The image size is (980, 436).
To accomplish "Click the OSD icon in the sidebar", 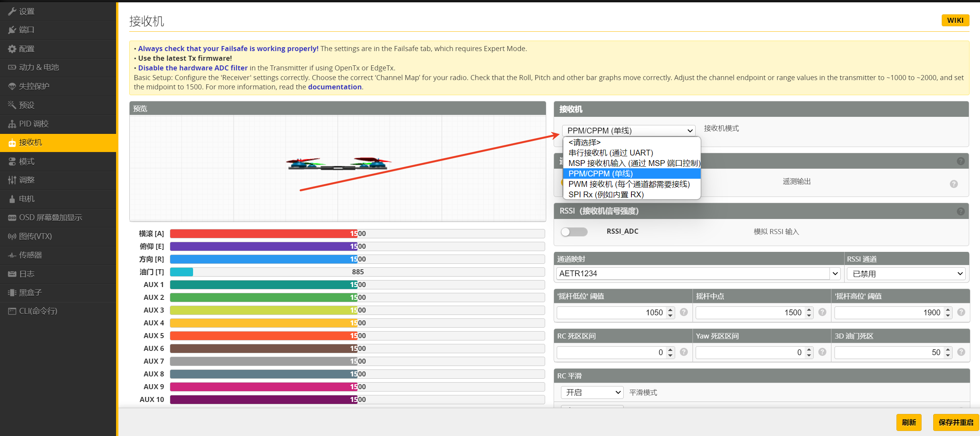I will click(x=12, y=218).
